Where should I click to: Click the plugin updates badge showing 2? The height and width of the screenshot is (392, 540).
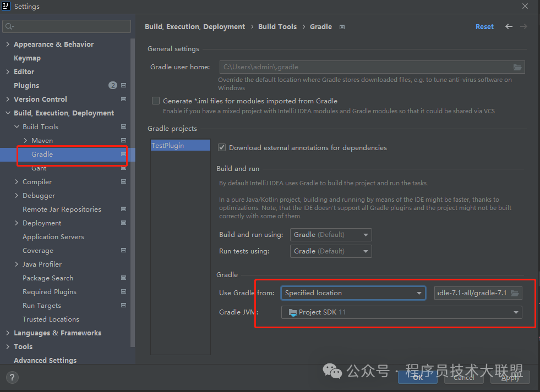(113, 85)
